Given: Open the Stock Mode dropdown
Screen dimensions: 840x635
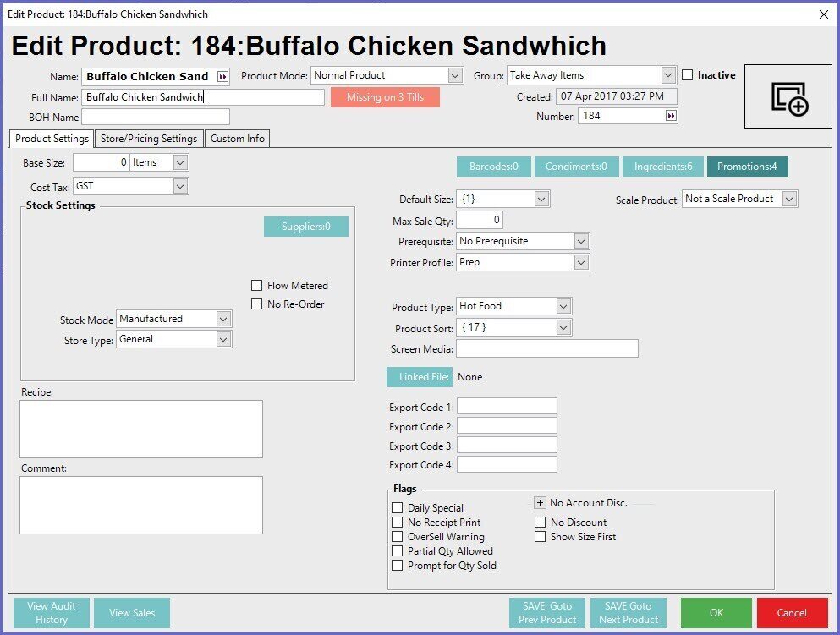Looking at the screenshot, I should tap(223, 319).
